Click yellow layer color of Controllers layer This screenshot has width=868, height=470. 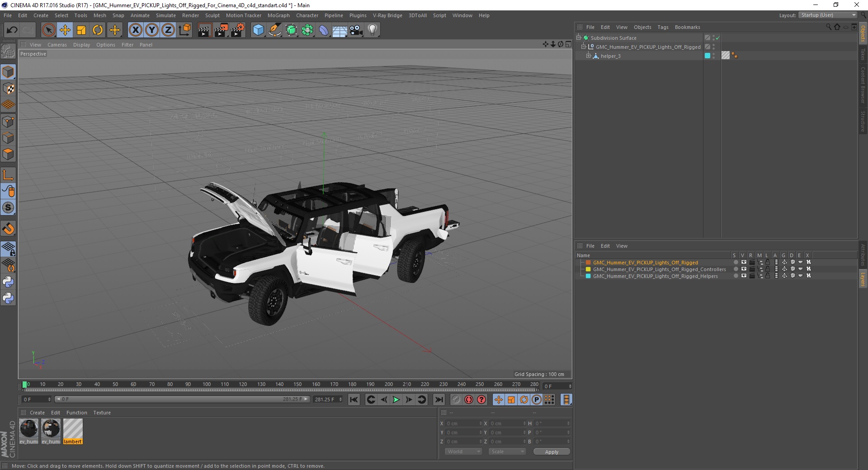[588, 269]
